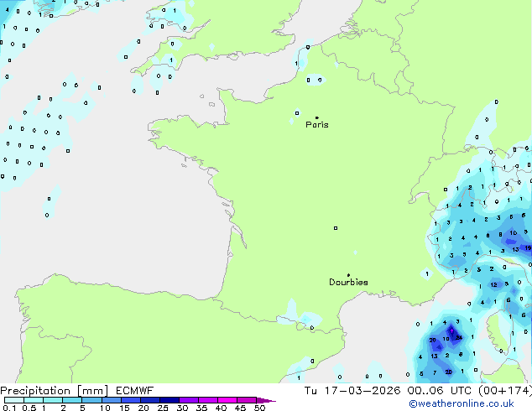
Task: Click the legend value label '15'
Action: (x=124, y=408)
